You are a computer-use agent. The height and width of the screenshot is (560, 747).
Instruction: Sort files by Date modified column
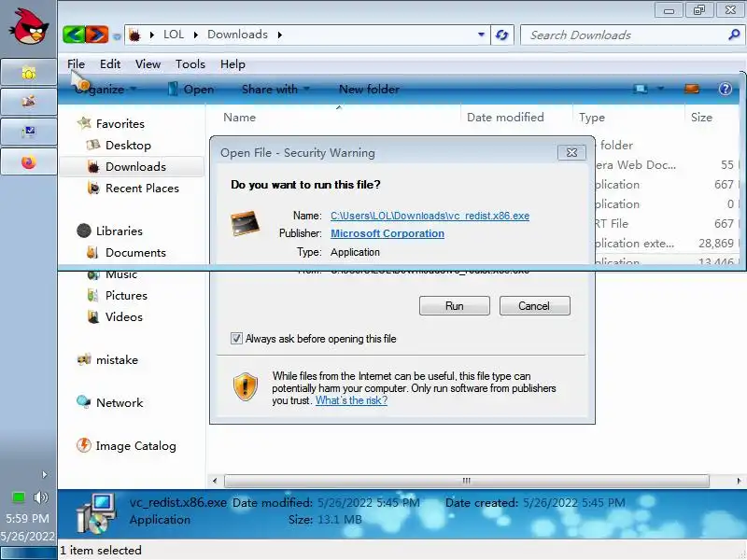[505, 118]
